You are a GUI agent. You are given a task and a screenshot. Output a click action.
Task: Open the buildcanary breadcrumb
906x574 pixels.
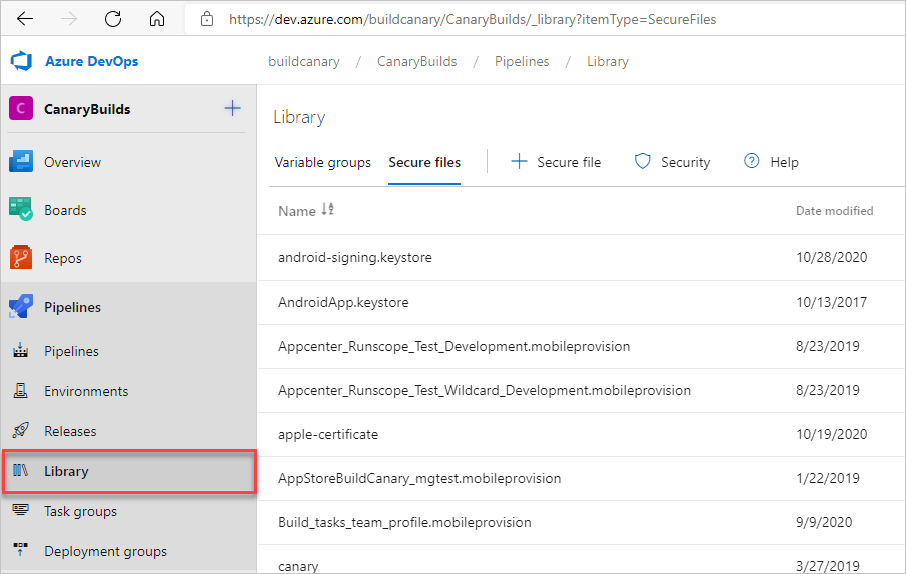click(x=304, y=61)
